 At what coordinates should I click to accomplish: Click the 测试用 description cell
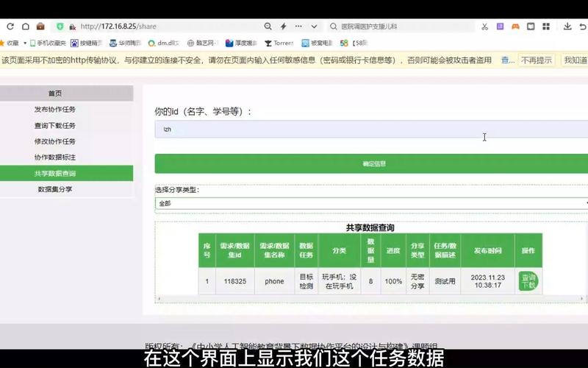445,281
